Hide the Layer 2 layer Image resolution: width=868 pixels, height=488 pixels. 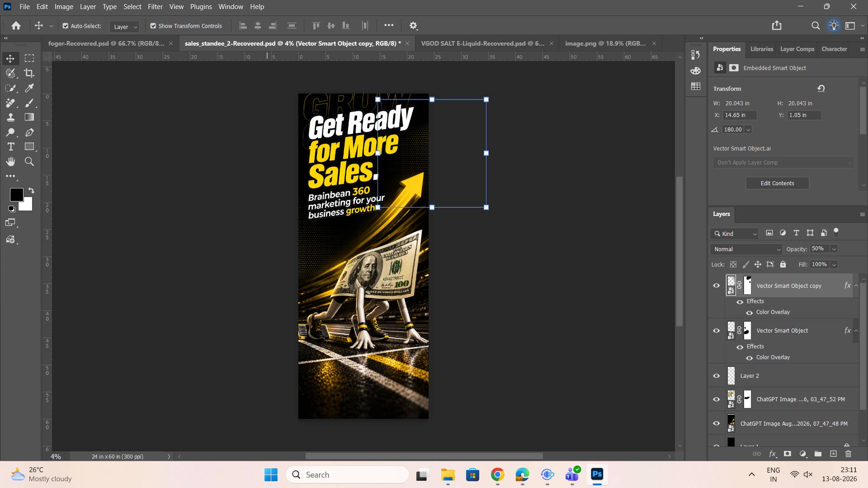click(717, 376)
